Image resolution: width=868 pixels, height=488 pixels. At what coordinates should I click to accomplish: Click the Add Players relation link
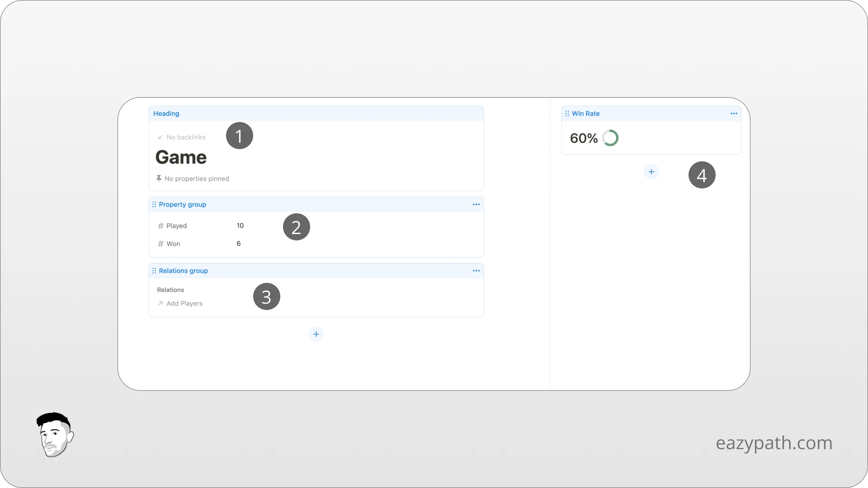184,303
